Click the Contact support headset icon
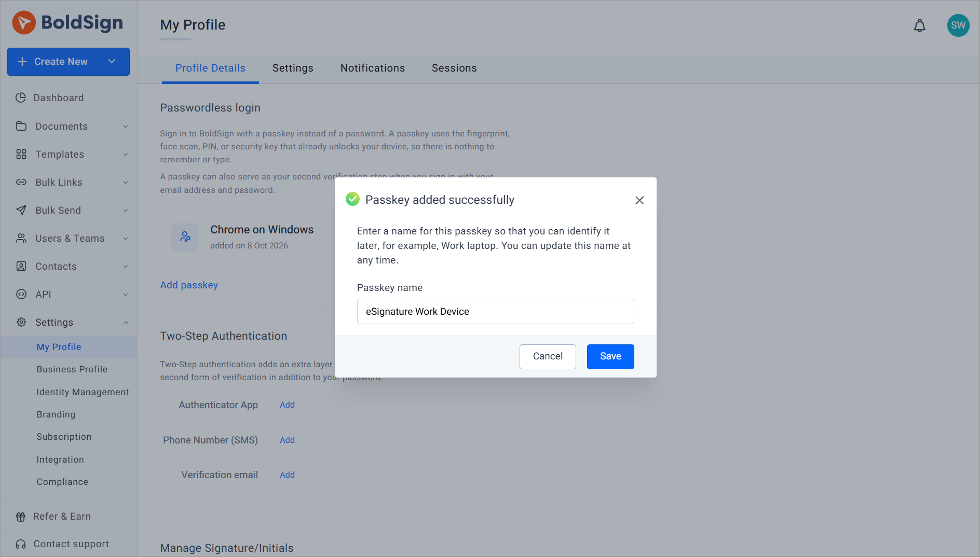The height and width of the screenshot is (557, 980). (21, 544)
